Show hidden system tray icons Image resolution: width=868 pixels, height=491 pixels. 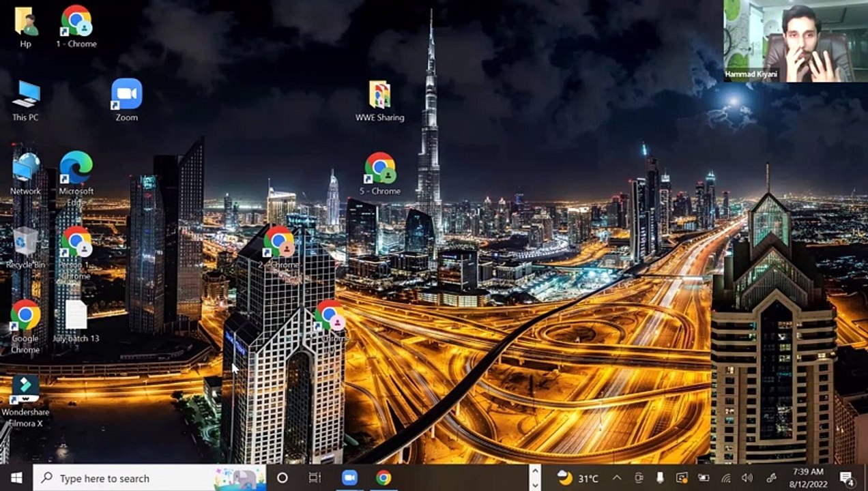617,478
